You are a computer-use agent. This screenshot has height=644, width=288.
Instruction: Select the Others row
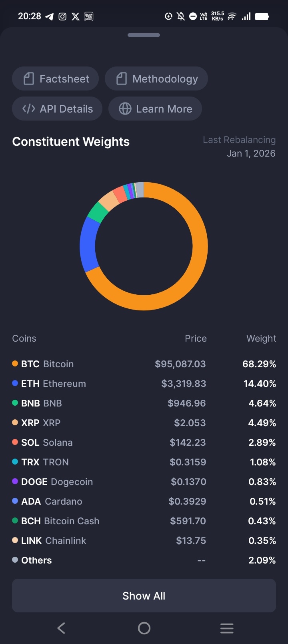(x=144, y=560)
